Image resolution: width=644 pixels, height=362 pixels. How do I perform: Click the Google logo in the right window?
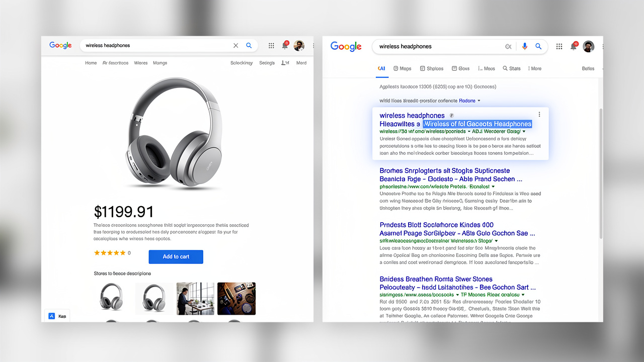coord(346,46)
